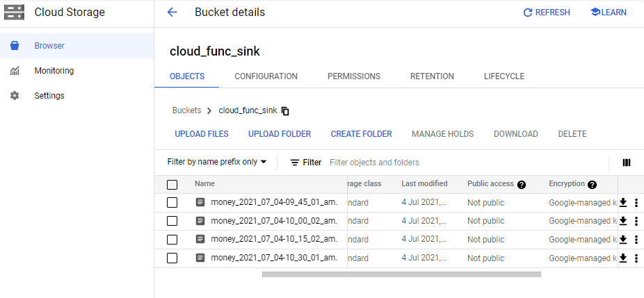Image resolution: width=644 pixels, height=298 pixels.
Task: Focus the Filter objects and folders field
Action: pyautogui.click(x=417, y=163)
